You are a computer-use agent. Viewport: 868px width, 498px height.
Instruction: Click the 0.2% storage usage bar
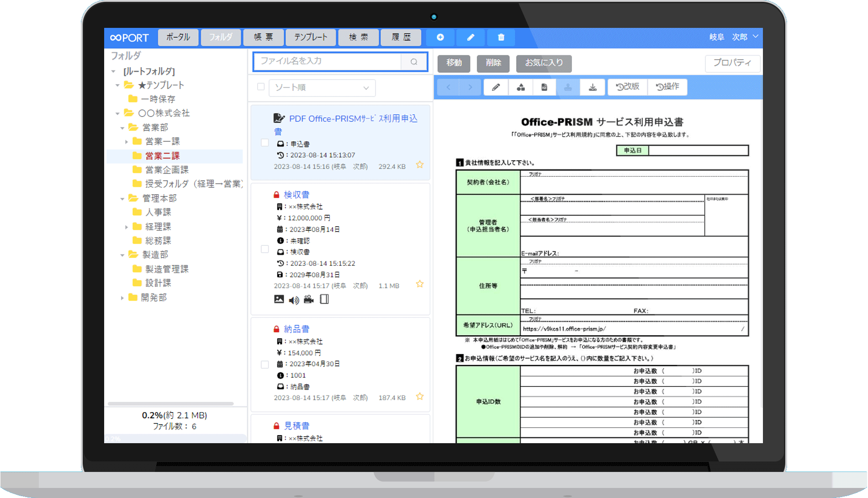(x=175, y=439)
